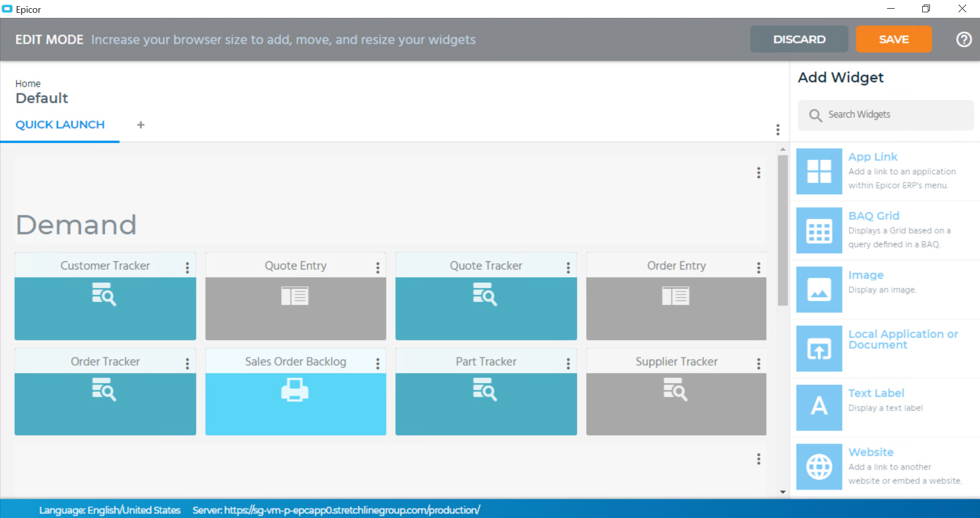Click the vertical scrollbar thumb

(x=782, y=230)
